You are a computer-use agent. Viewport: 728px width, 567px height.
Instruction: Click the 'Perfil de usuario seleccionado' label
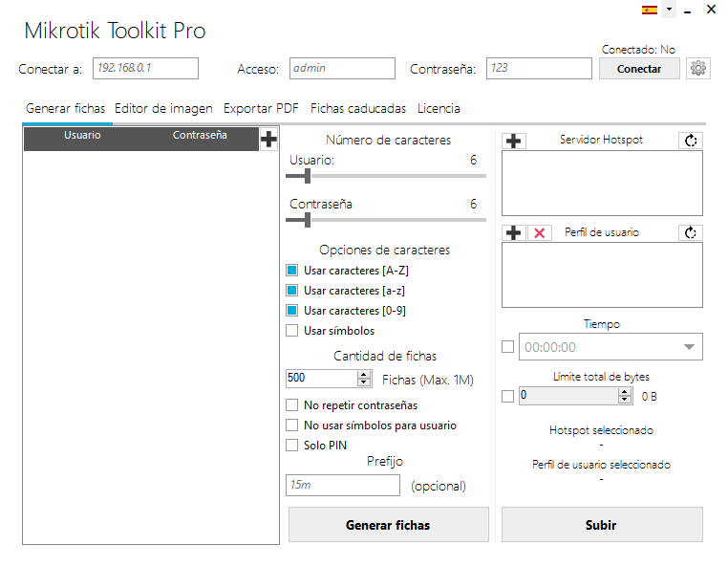pyautogui.click(x=601, y=465)
